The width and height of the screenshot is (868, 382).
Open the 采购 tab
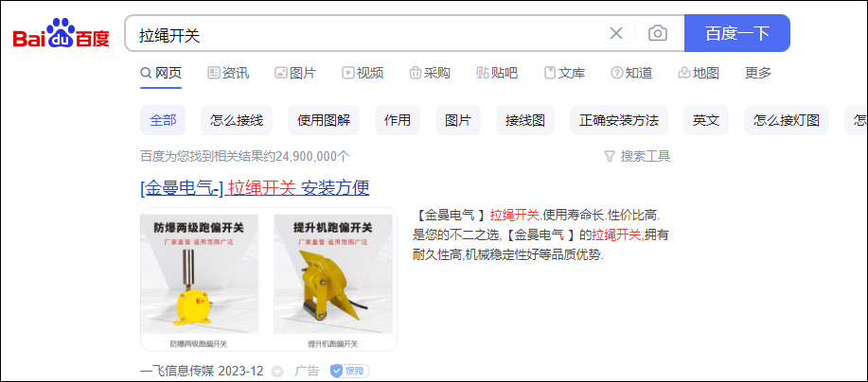(x=430, y=73)
